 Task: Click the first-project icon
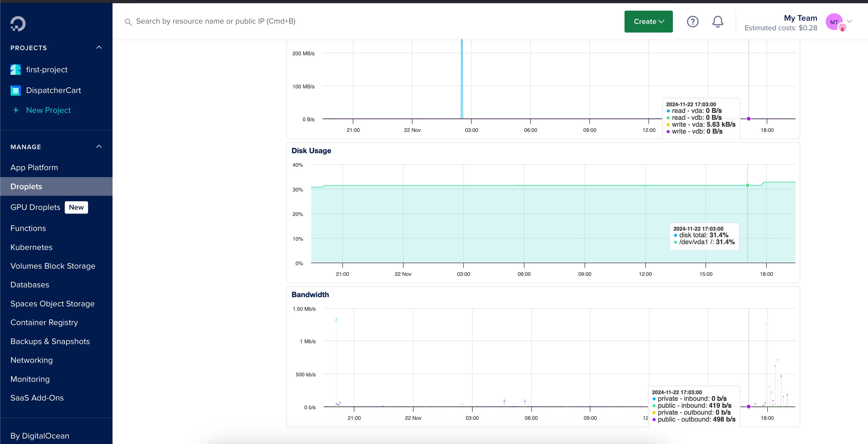pos(16,69)
